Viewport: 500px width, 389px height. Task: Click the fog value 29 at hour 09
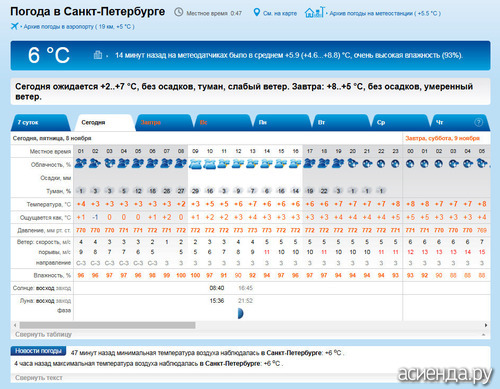(x=195, y=191)
